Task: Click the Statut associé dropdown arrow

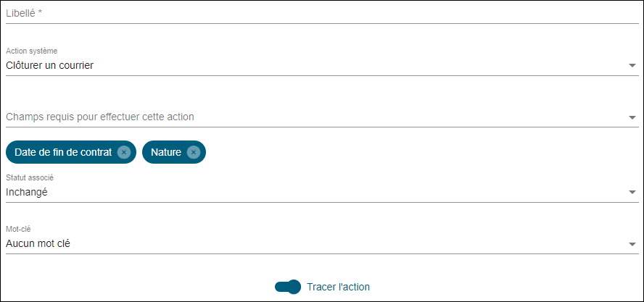Action: [x=632, y=193]
